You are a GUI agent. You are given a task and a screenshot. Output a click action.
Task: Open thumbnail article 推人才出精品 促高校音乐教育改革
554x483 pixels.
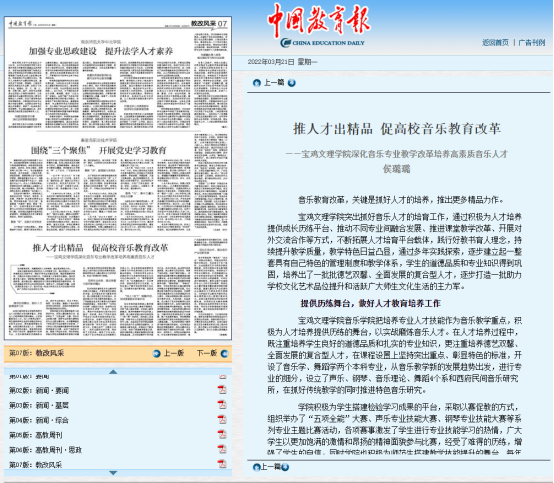[x=100, y=248]
